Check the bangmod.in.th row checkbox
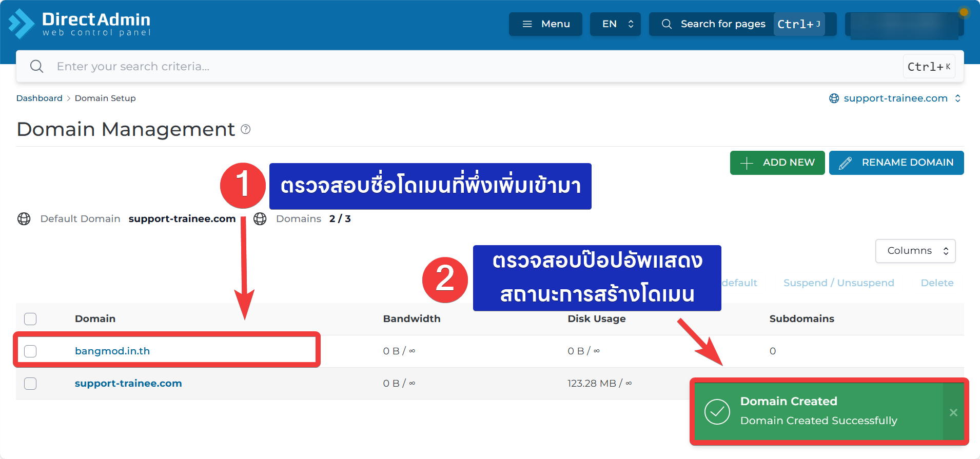 pyautogui.click(x=30, y=351)
